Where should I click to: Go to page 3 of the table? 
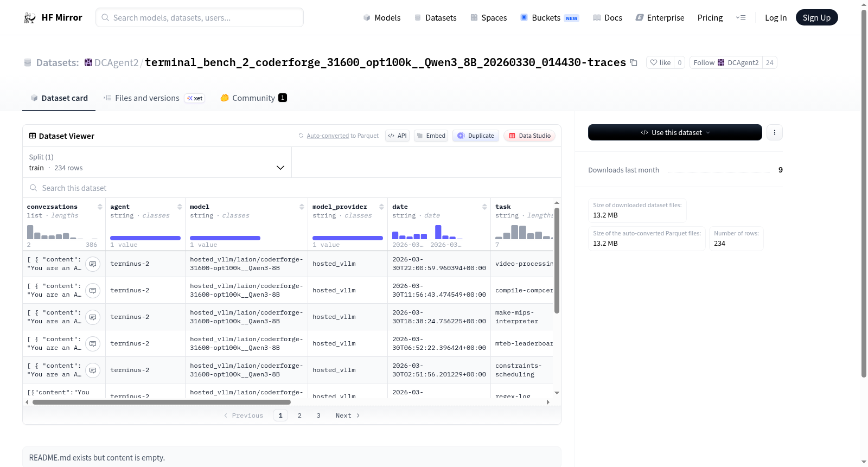click(x=318, y=415)
